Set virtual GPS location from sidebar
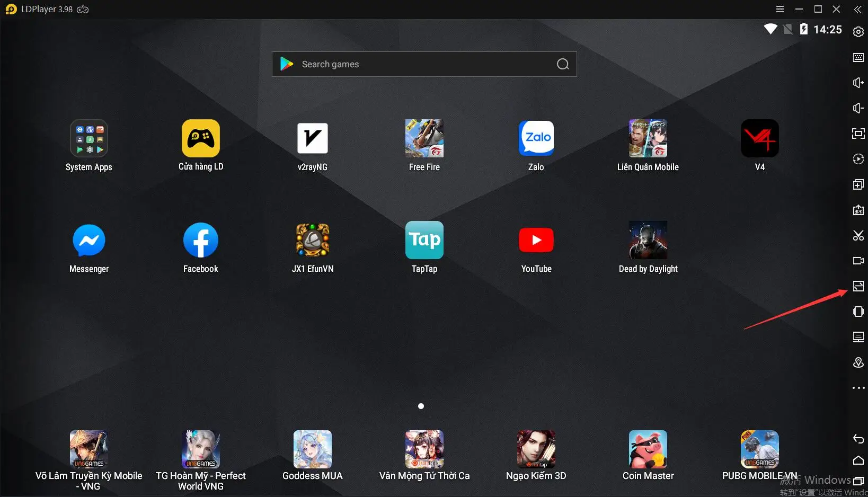Screen dimensions: 868x497 tap(858, 362)
